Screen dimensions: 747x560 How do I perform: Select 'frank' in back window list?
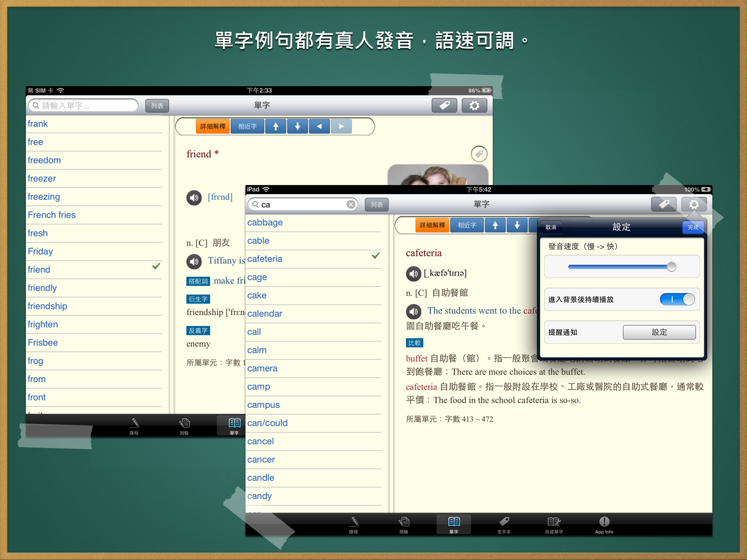tap(94, 124)
